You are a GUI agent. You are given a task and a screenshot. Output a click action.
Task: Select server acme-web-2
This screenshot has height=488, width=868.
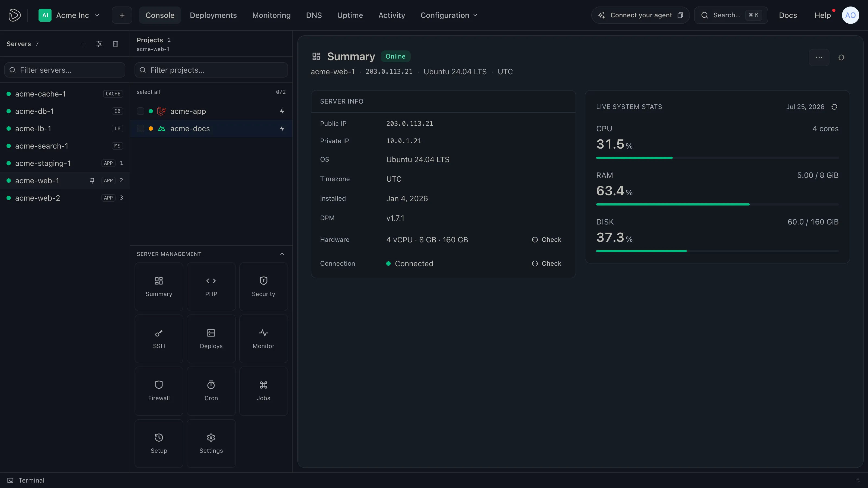point(65,198)
